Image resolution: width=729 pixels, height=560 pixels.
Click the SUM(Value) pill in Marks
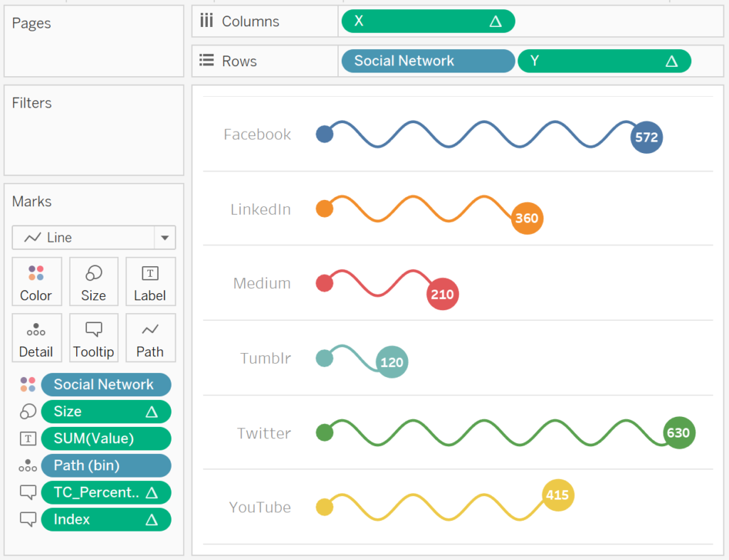click(x=106, y=438)
